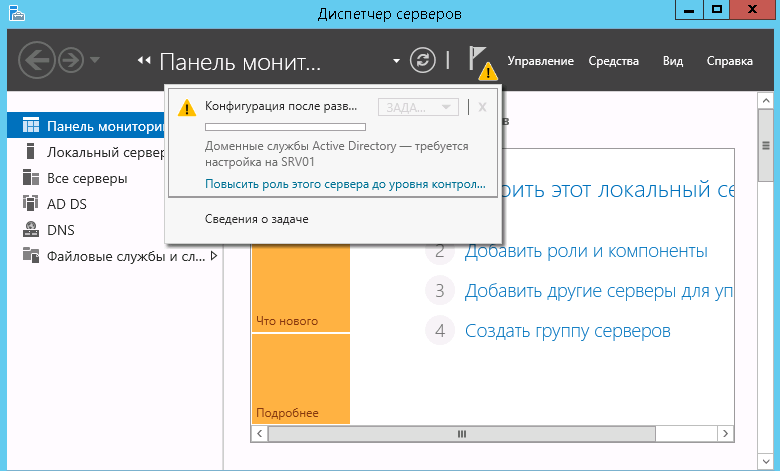Viewport: 780px width, 471px height.
Task: Click the File services icon
Action: coord(30,255)
